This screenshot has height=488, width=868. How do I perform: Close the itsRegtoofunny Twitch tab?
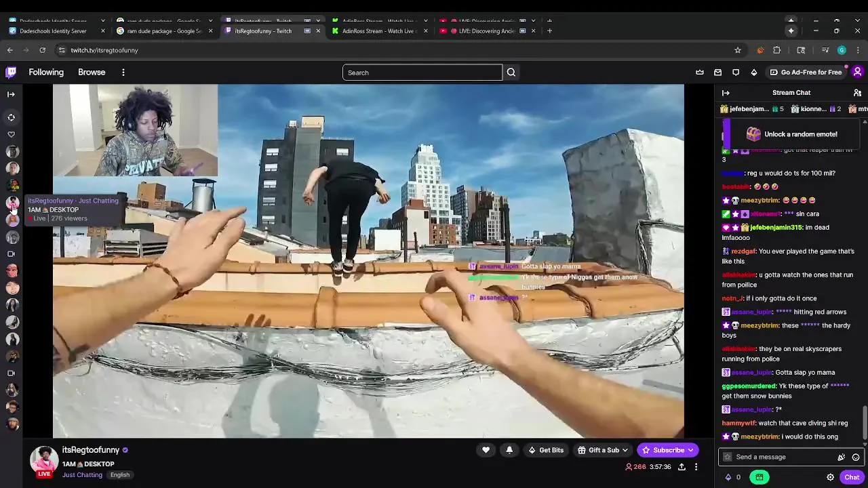318,30
